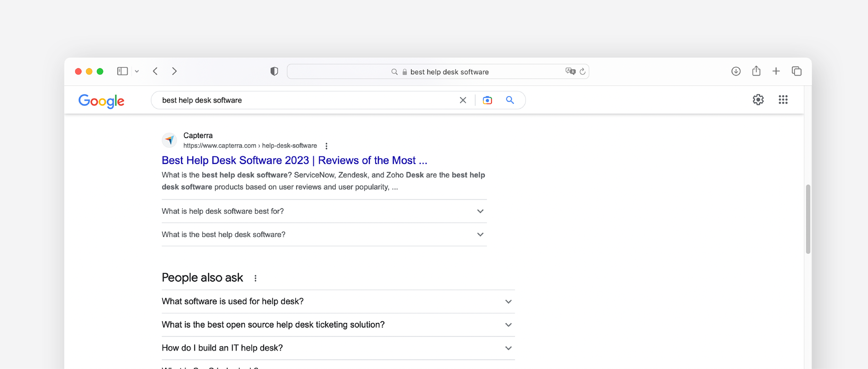Open the Capterra Best Help Desk Software link
Viewport: 868px width, 369px height.
coord(294,160)
